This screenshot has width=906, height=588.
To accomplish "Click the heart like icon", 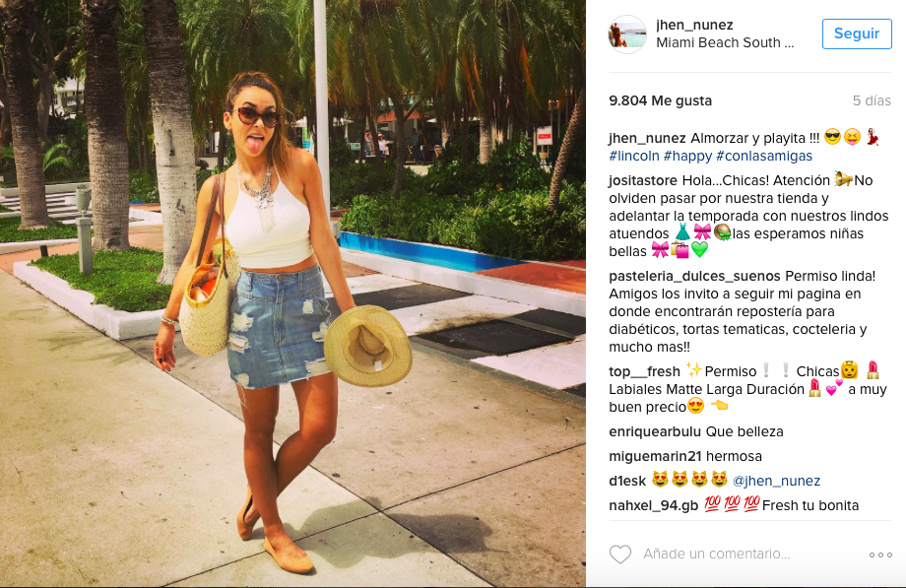I will coord(620,554).
